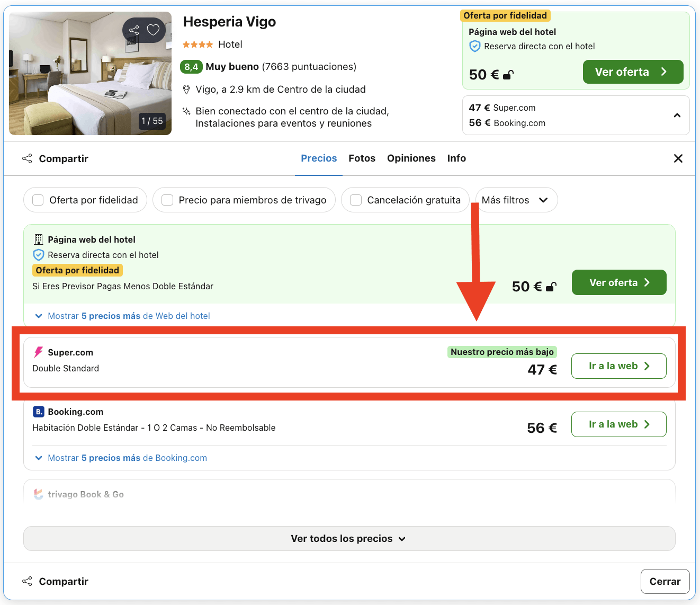Click the Super.com lightning logo

click(38, 352)
